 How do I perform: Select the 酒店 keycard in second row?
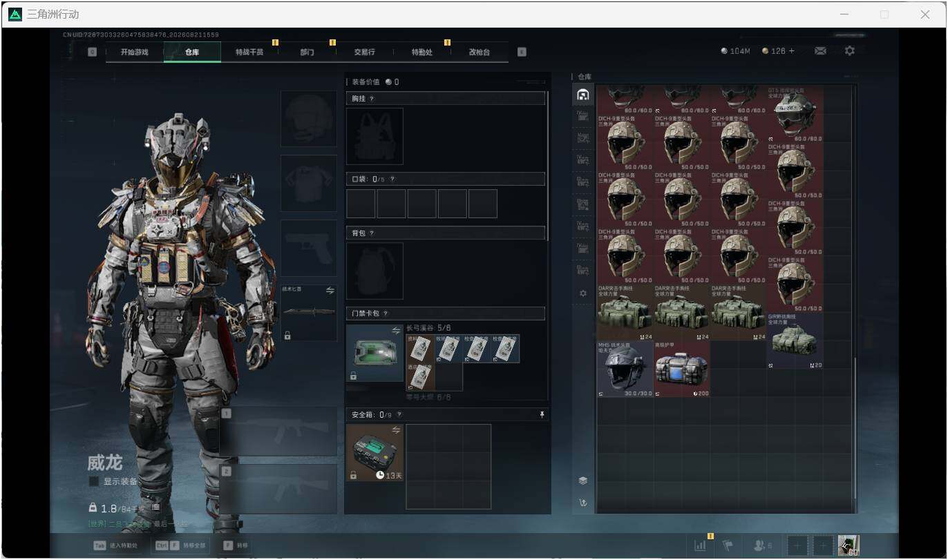point(419,377)
